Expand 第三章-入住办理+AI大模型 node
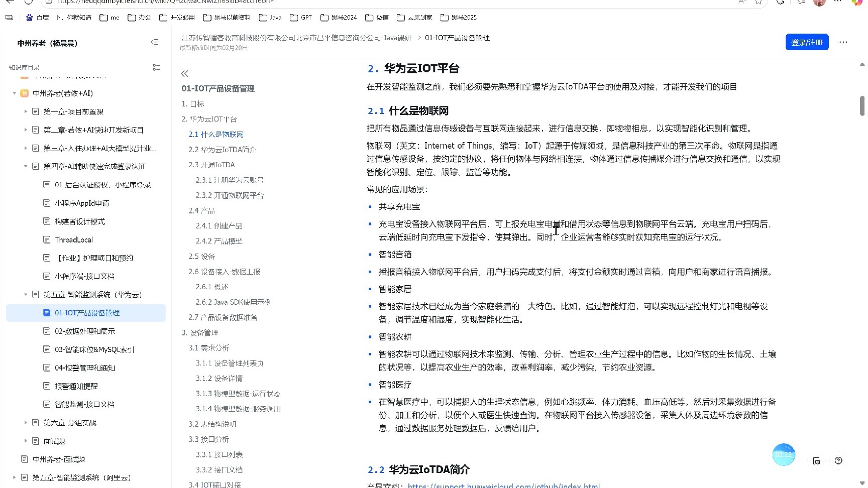Viewport: 868px width, 488px height. [x=26, y=148]
